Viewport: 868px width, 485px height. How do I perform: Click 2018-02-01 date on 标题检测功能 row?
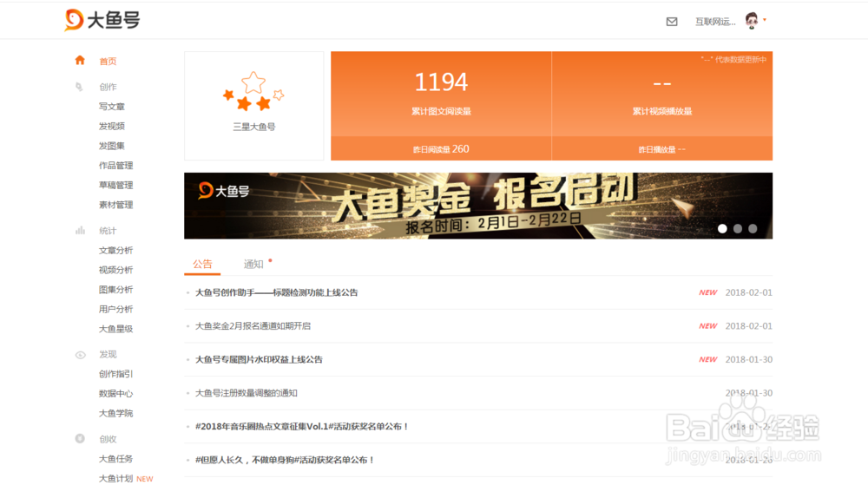click(x=749, y=292)
